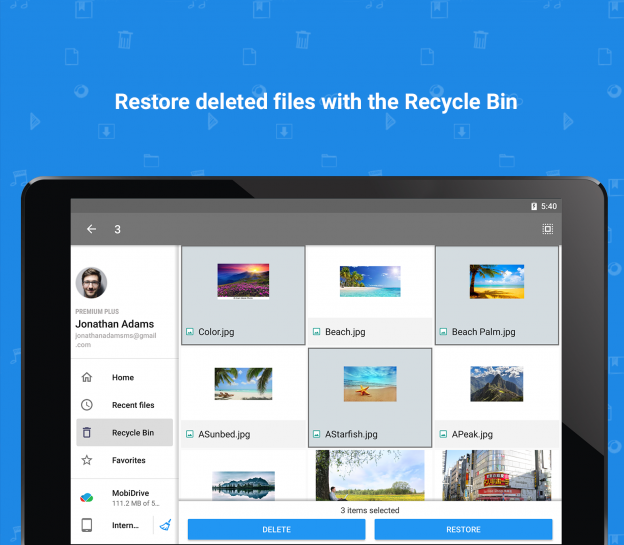Click the city street photo thumbnail
The height and width of the screenshot is (545, 624).
(497, 475)
